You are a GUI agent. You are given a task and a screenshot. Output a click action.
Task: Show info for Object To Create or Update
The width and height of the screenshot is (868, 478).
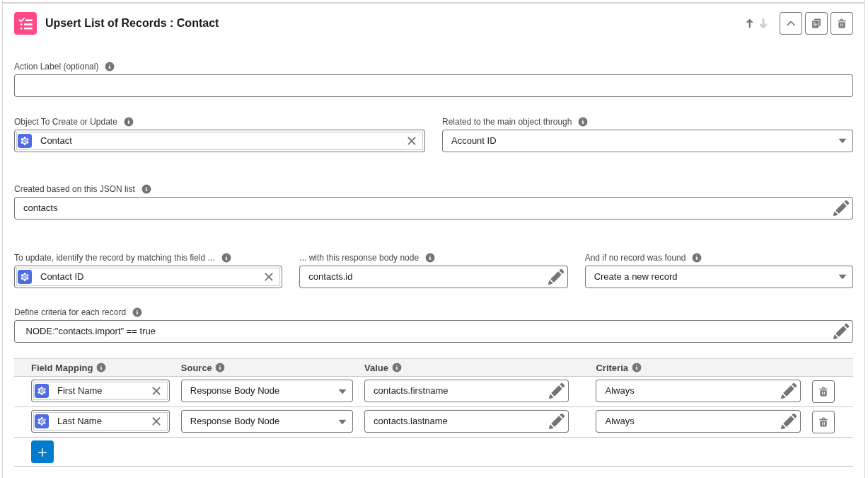click(129, 122)
